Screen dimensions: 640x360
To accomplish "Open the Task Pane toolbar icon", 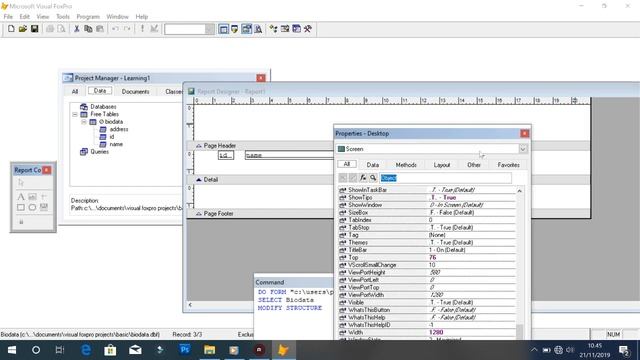I will point(297,29).
